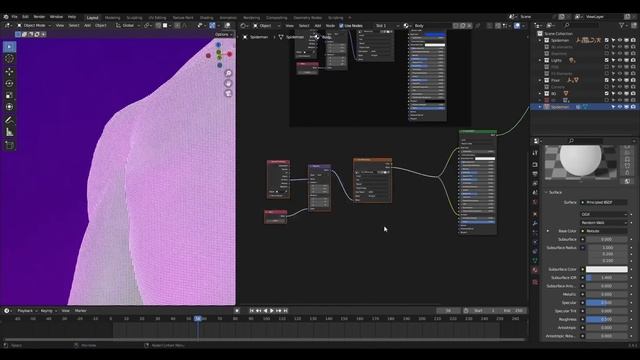640x360 pixels.
Task: Open Random Walk subsurface method dropdown
Action: tap(604, 223)
